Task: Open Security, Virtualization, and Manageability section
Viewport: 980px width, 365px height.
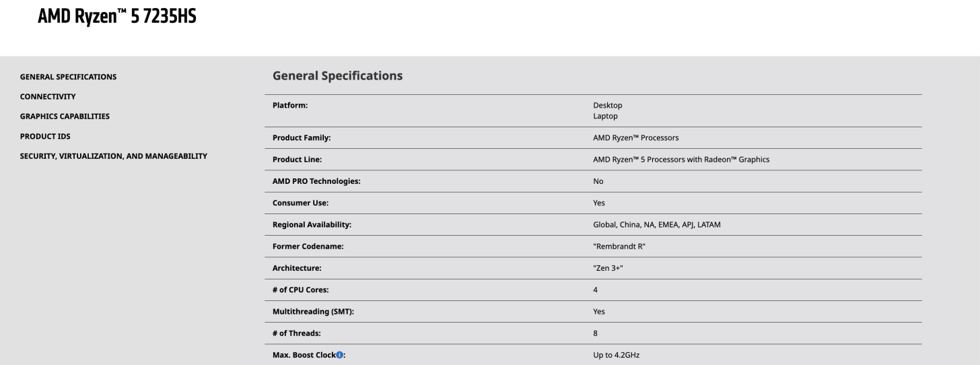Action: (113, 156)
